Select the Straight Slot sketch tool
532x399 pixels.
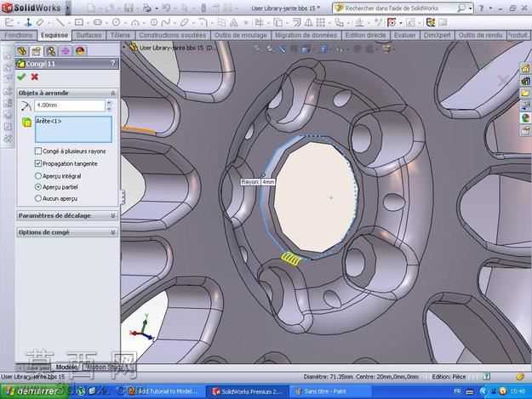pos(97,23)
